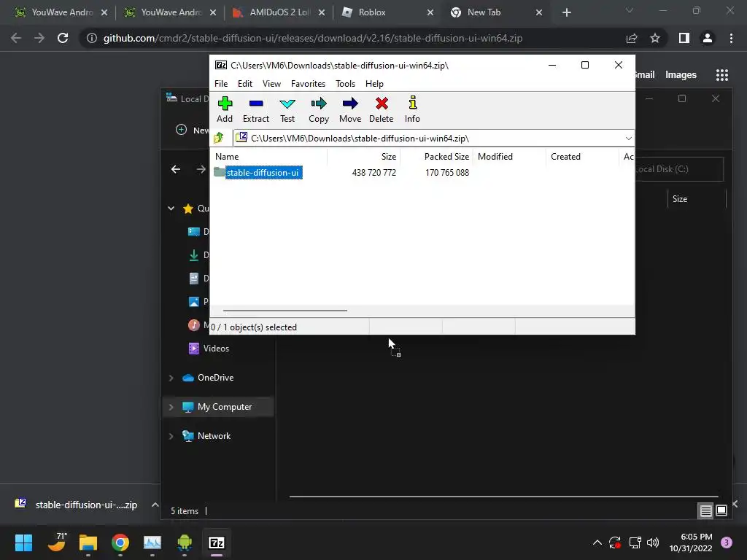
Task: Collapse the Quick access section
Action: tap(171, 209)
